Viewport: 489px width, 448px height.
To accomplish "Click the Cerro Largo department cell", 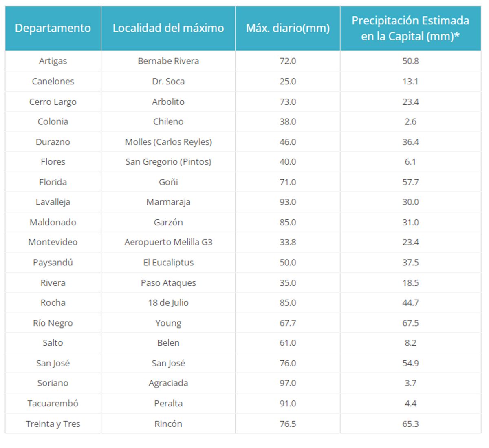I will [53, 102].
